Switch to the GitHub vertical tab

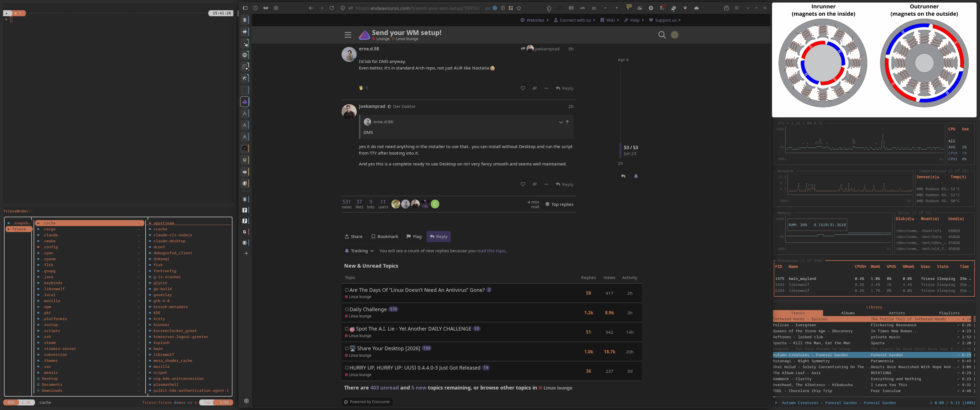click(x=245, y=148)
